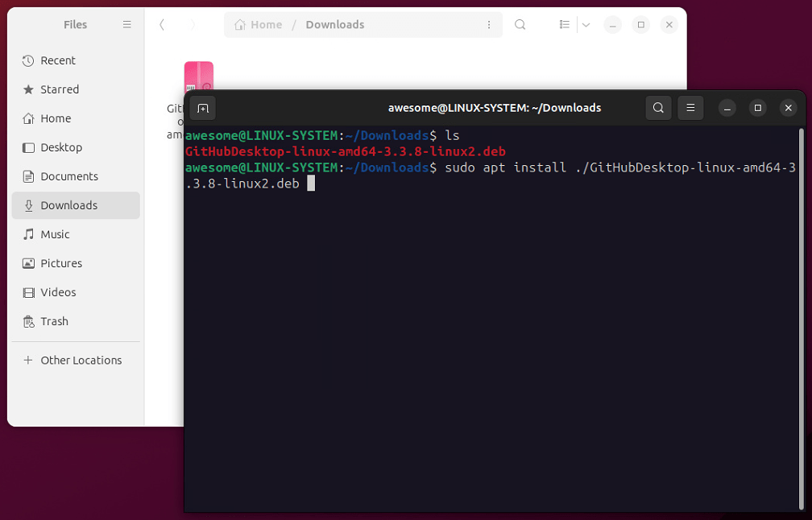Start a search in the Files window

click(x=520, y=25)
